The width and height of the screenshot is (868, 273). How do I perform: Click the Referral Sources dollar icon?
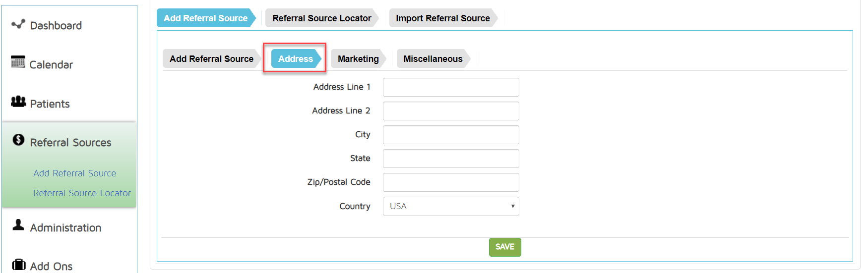(x=18, y=140)
